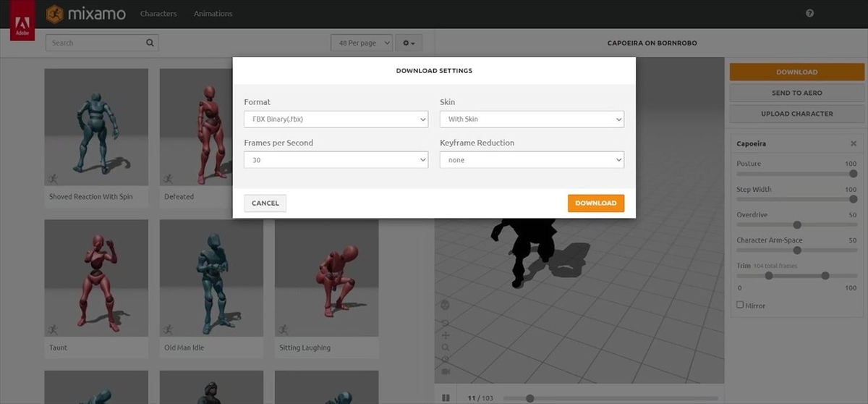868x404 pixels.
Task: Adjust the Step Width slider handle
Action: point(853,199)
